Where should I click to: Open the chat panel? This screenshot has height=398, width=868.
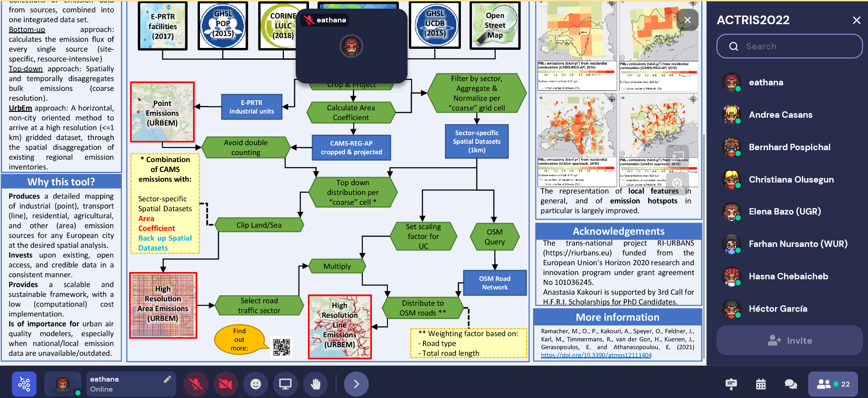[x=790, y=384]
